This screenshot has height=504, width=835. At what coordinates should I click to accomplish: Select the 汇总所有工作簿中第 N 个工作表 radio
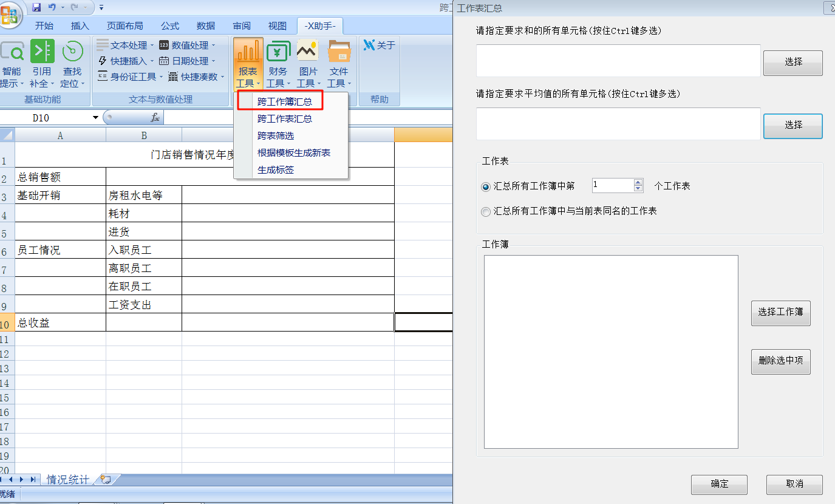[x=486, y=186]
